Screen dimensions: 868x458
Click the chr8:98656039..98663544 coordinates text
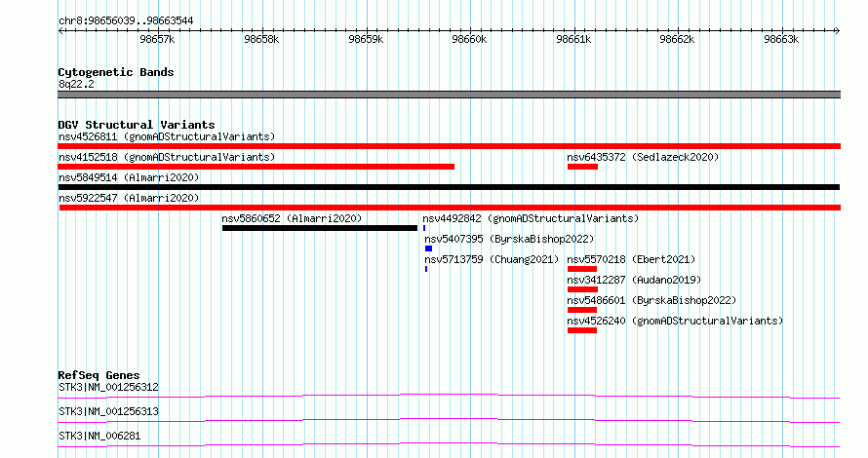coord(126,21)
